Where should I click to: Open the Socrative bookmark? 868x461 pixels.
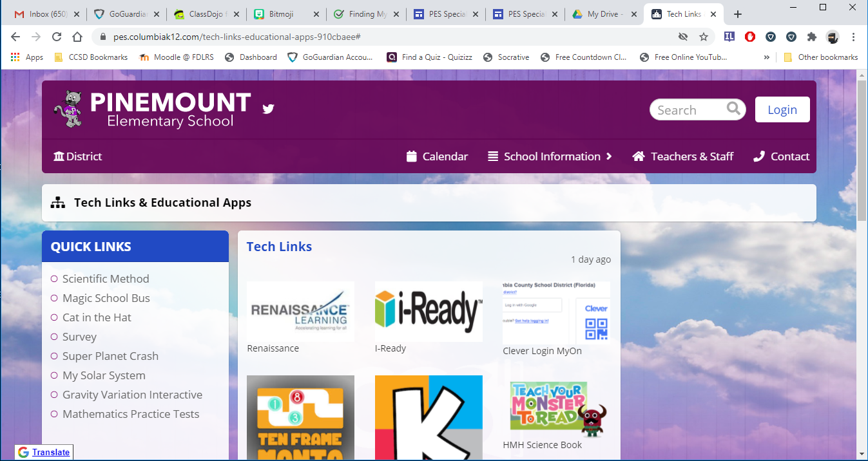(x=506, y=57)
